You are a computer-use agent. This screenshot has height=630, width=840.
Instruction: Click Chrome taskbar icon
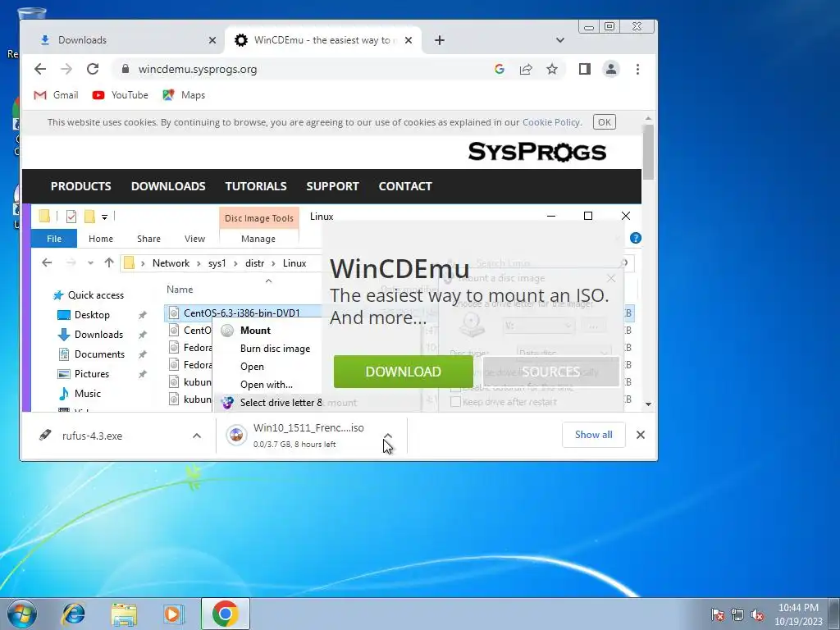point(225,614)
